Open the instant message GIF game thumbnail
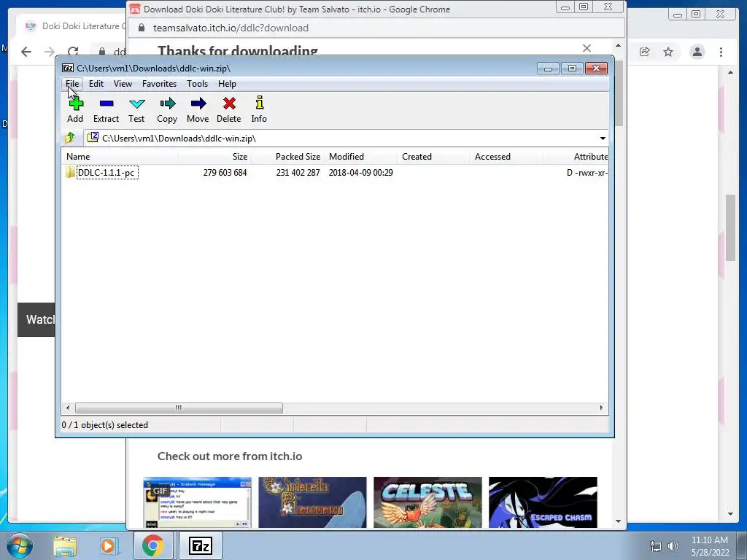Image resolution: width=747 pixels, height=560 pixels. click(197, 502)
